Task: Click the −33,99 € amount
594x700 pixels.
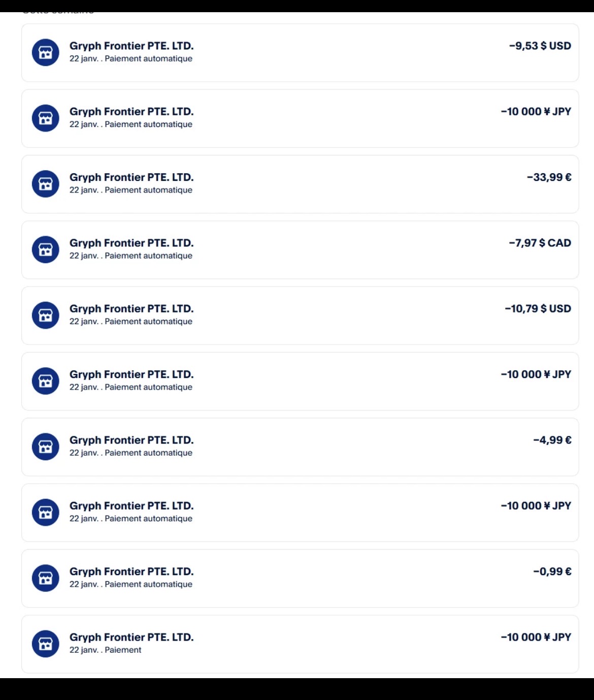Action: [549, 177]
